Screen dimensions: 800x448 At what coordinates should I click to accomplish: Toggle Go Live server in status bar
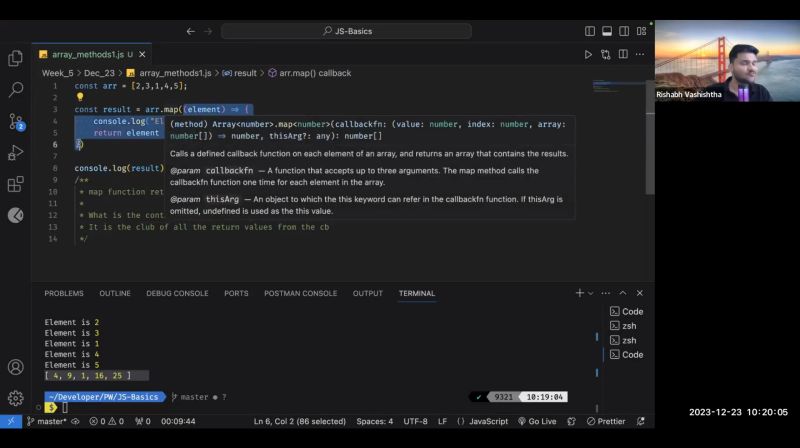click(x=537, y=422)
